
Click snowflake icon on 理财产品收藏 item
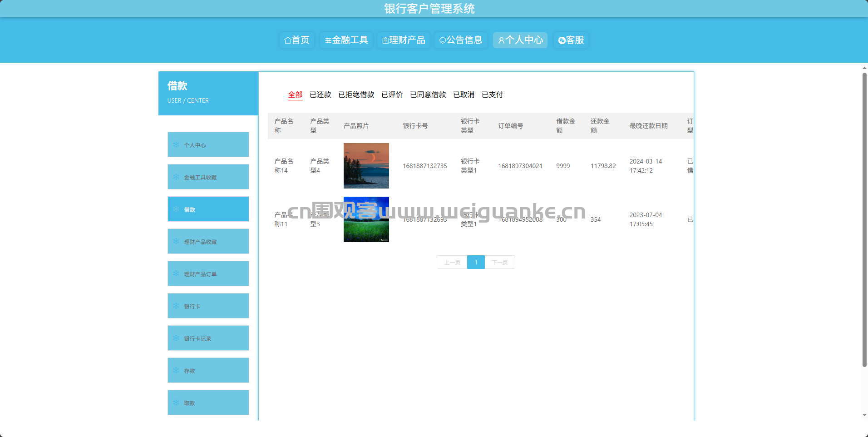click(176, 241)
